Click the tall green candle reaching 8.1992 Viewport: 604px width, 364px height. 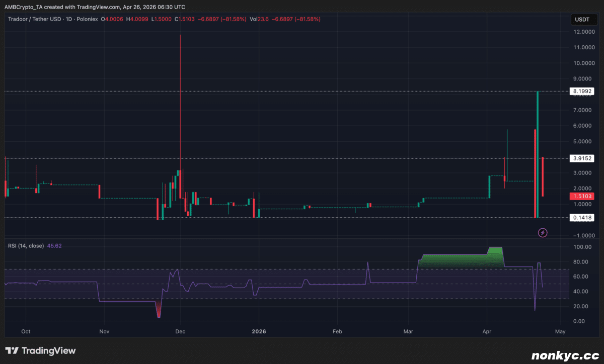coord(538,151)
